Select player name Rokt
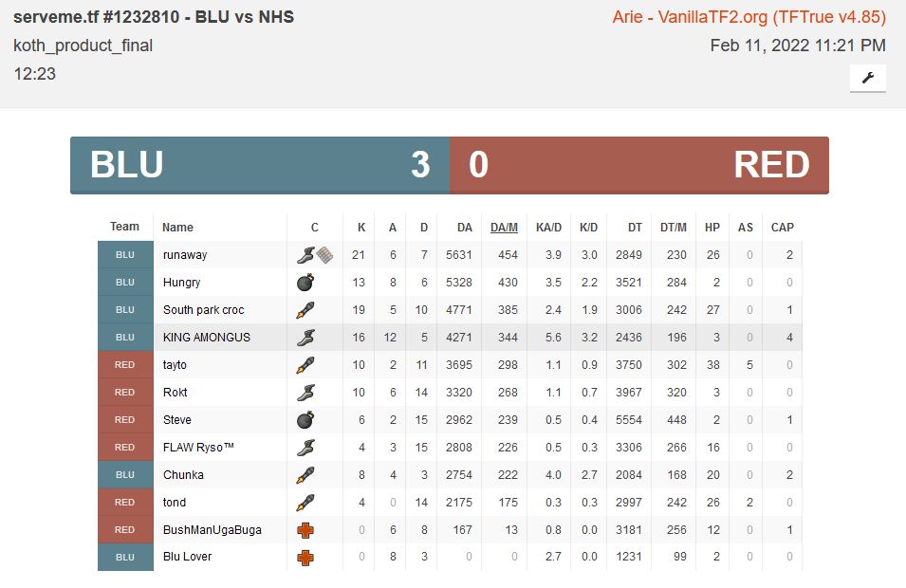The height and width of the screenshot is (588, 906). [176, 393]
